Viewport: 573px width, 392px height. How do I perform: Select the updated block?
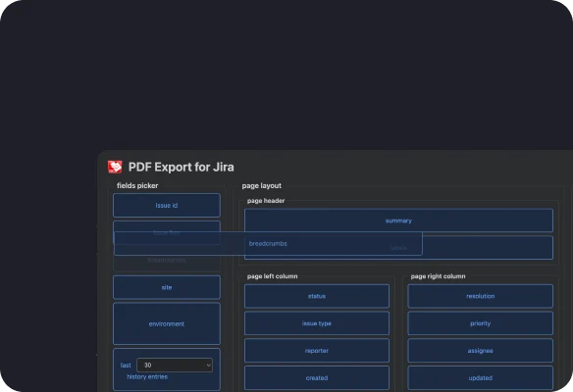(x=481, y=377)
